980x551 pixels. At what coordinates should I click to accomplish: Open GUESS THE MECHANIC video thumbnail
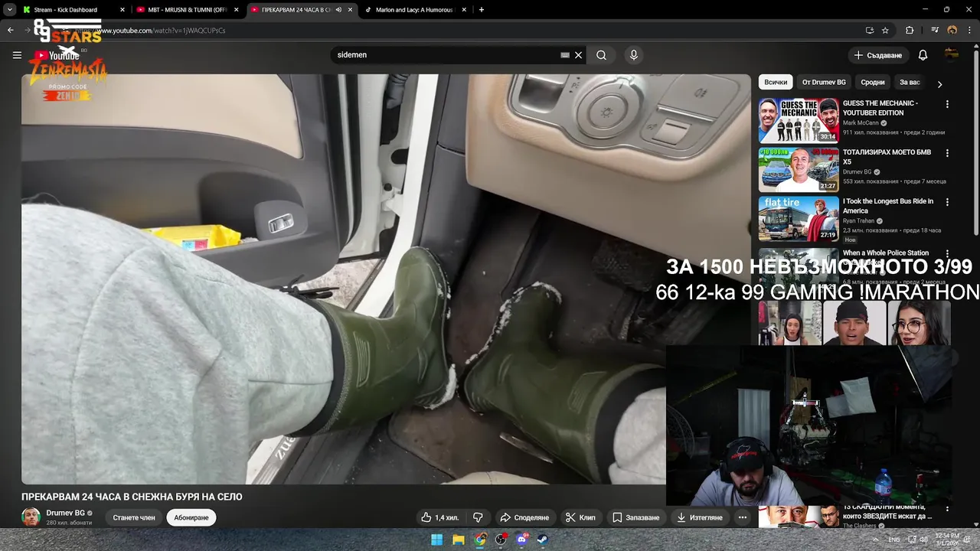coord(799,120)
